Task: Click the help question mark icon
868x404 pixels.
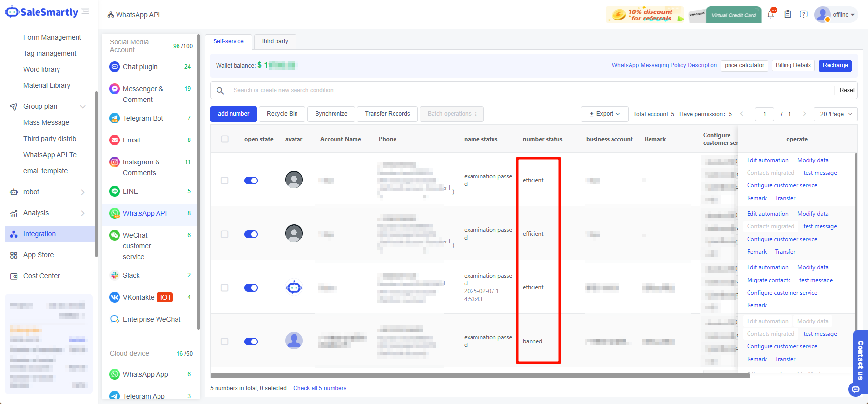Action: [804, 15]
